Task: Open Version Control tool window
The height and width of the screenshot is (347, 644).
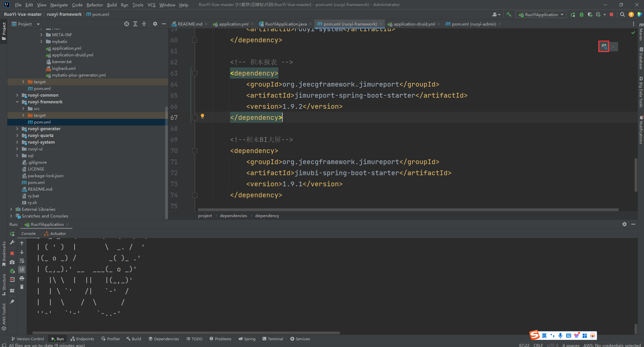Action: coord(28,339)
